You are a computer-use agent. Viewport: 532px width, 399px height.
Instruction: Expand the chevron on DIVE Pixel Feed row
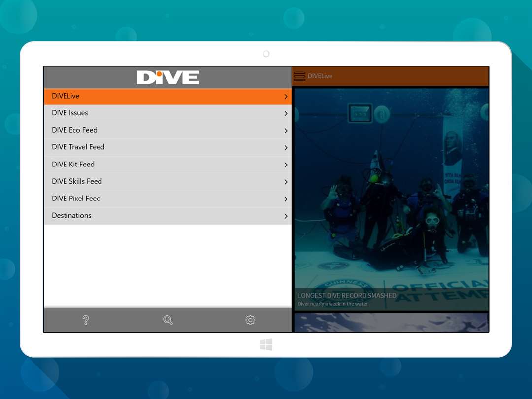coord(286,199)
